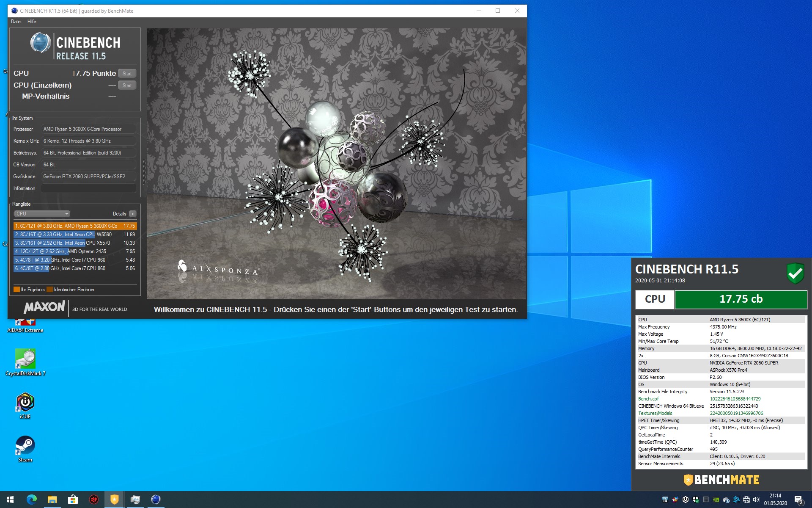Click the Sensor Measurements row in BenchMate
Viewport: 812px width, 508px height.
[721, 464]
